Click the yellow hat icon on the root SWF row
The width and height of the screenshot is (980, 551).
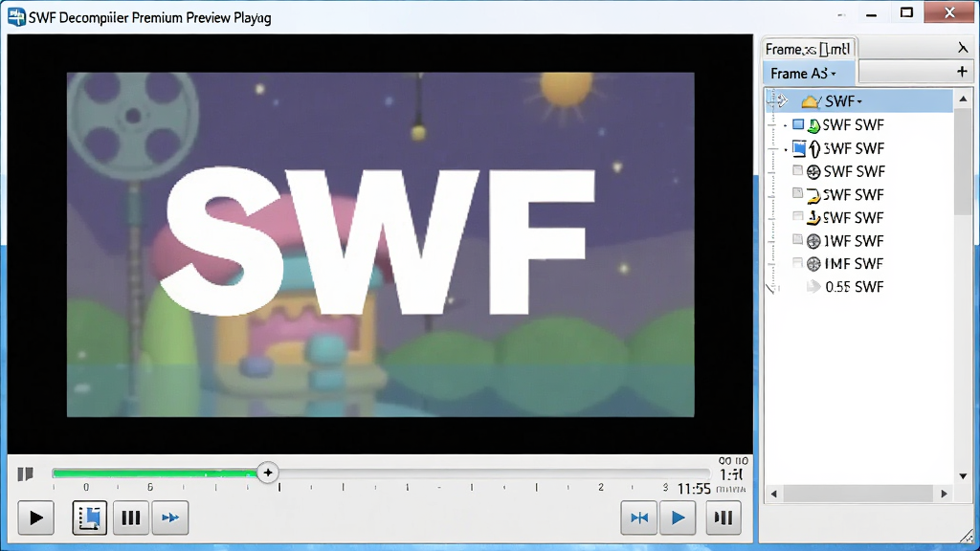click(x=811, y=101)
